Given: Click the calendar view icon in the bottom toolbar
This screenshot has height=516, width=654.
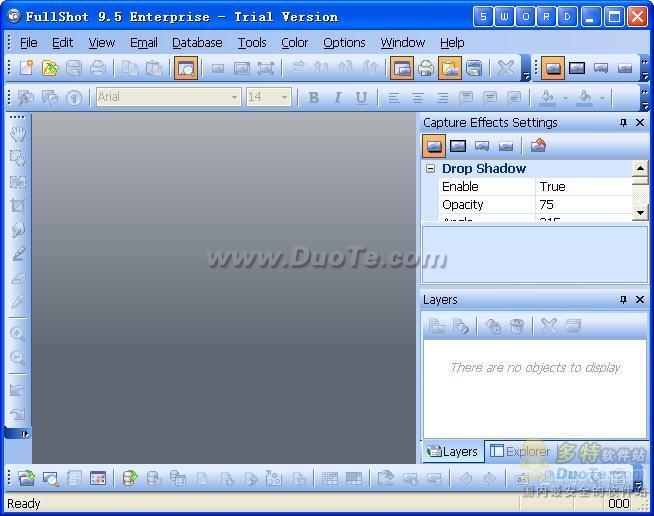Looking at the screenshot, I should tap(98, 478).
